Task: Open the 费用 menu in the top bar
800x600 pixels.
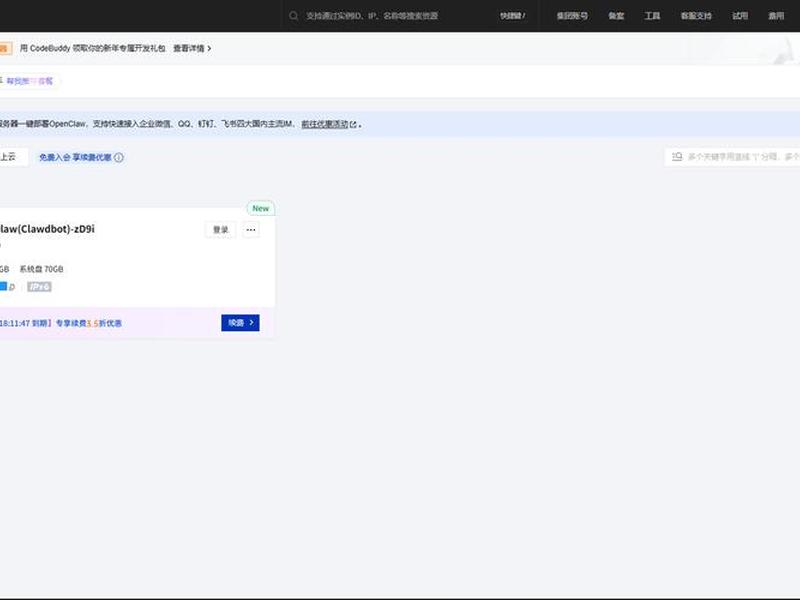Action: pos(776,16)
